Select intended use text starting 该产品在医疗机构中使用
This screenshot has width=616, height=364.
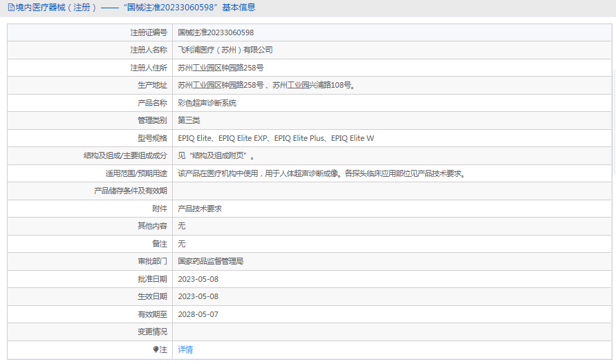tap(322, 173)
